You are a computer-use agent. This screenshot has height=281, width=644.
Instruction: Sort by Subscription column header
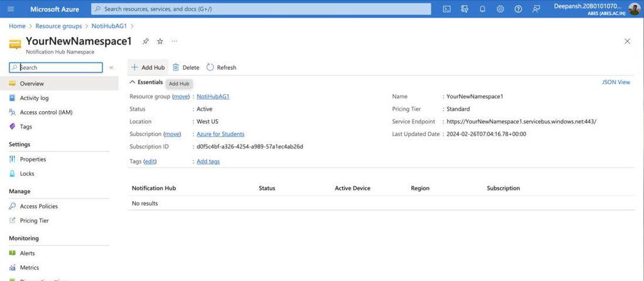pos(503,188)
